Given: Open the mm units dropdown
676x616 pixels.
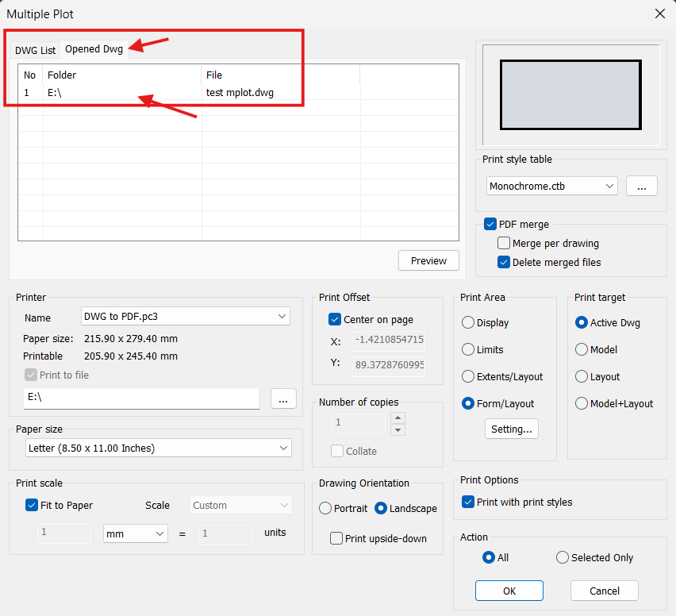Looking at the screenshot, I should [135, 533].
